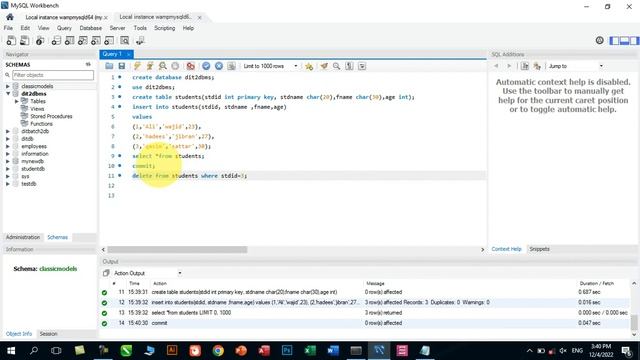Open the File menu
Viewport: 640px width, 360px height.
click(8, 28)
